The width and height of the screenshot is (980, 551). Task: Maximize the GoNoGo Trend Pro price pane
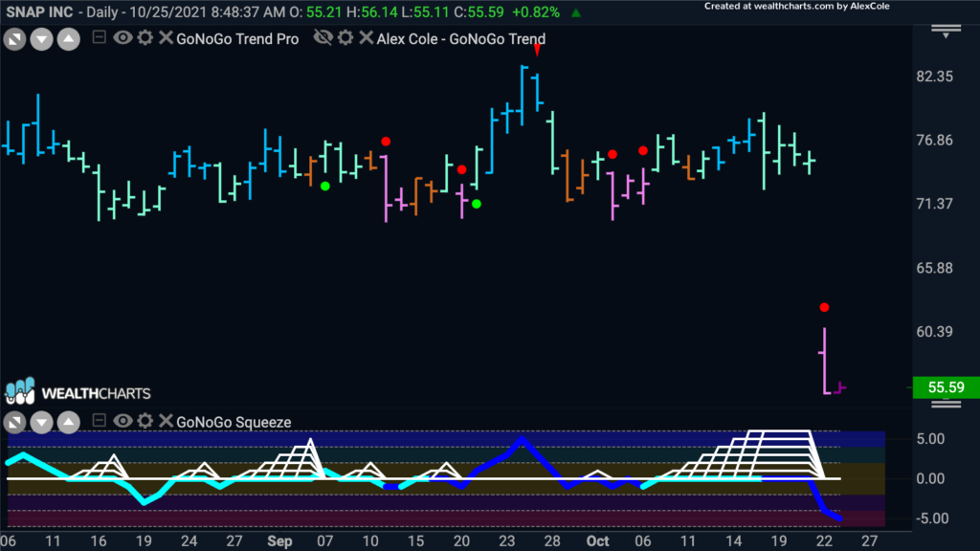tap(15, 39)
